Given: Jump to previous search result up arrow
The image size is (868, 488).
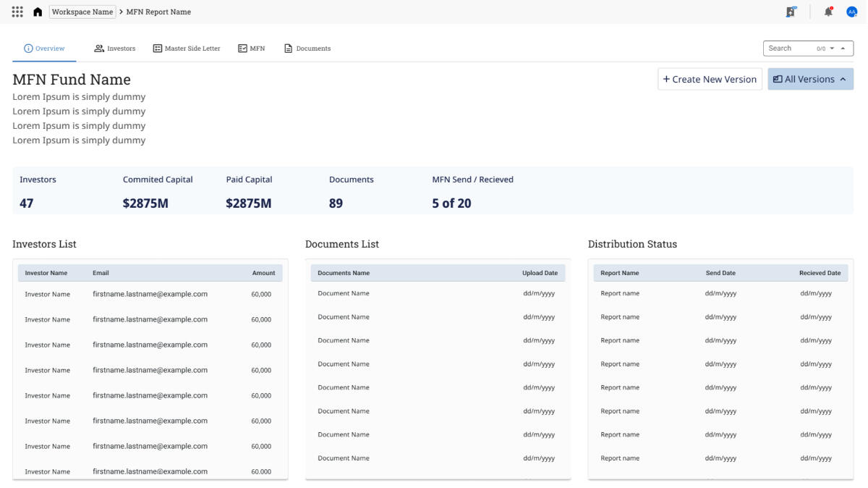Looking at the screenshot, I should (x=843, y=49).
